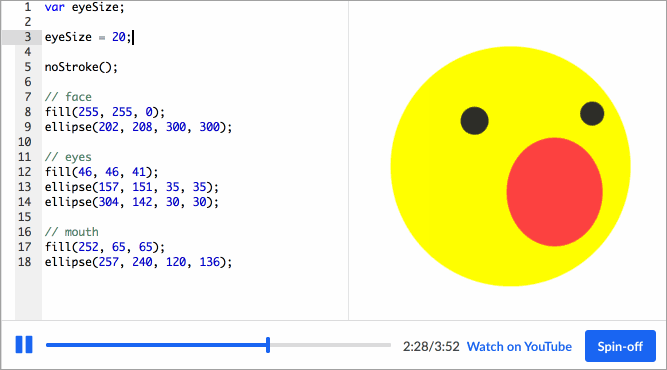The image size is (667, 370).
Task: Pause the talk-through playback
Action: click(x=24, y=344)
